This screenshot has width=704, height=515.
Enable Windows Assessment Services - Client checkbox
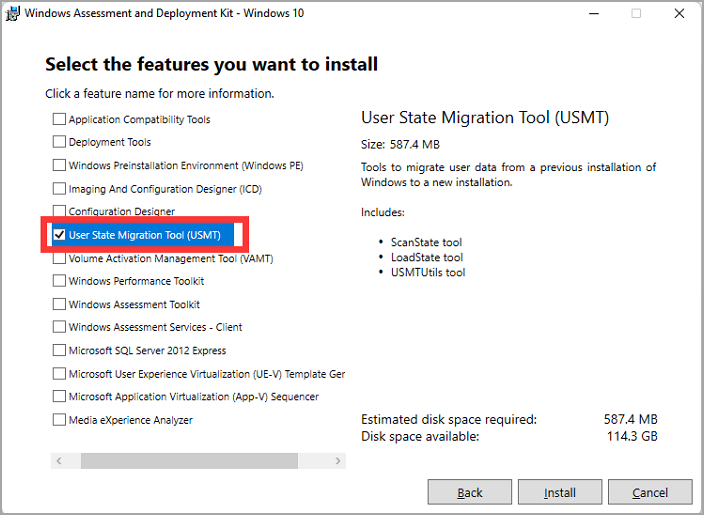59,328
